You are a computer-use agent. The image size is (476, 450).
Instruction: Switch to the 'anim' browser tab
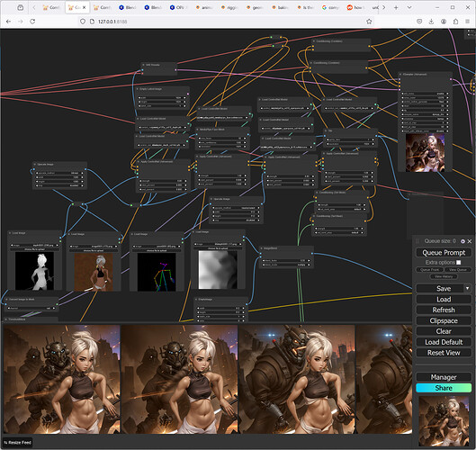pos(204,7)
